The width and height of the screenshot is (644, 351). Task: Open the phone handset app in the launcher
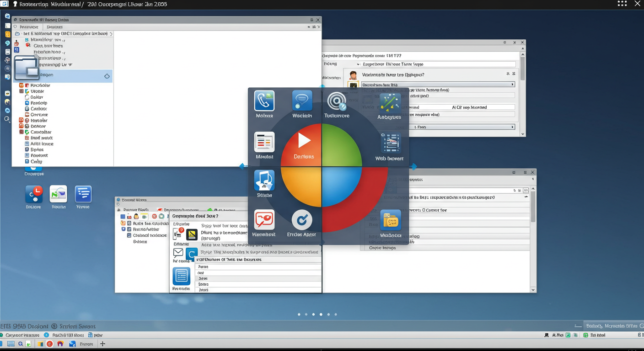pyautogui.click(x=264, y=101)
